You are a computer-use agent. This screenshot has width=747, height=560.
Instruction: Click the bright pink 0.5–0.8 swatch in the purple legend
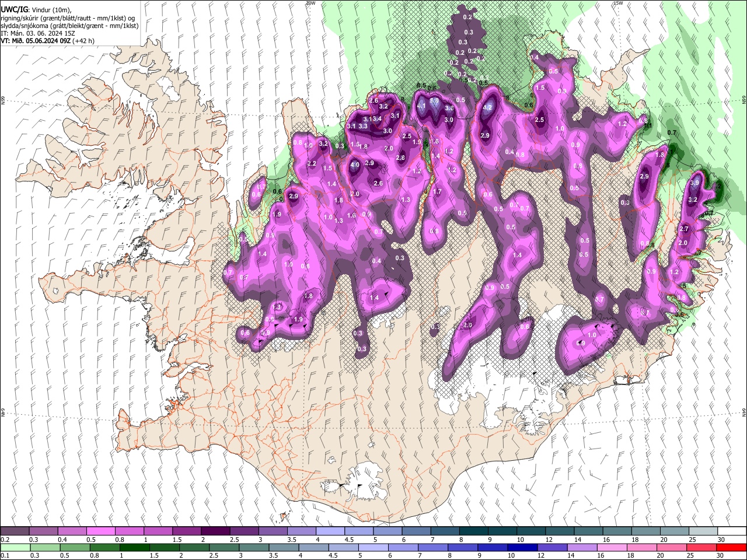100,531
